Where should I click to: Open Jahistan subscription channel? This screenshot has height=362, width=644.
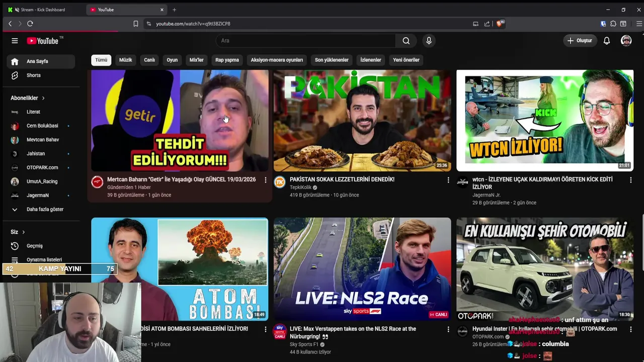point(41,153)
